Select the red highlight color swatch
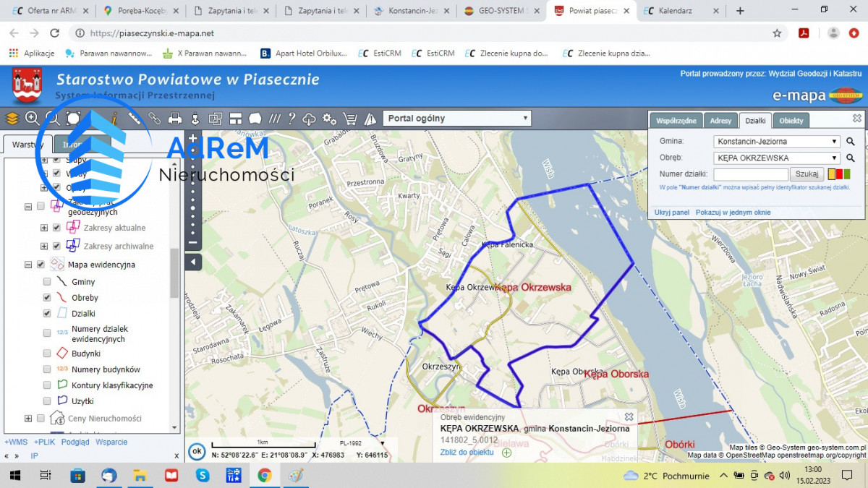868x488 pixels. (839, 174)
